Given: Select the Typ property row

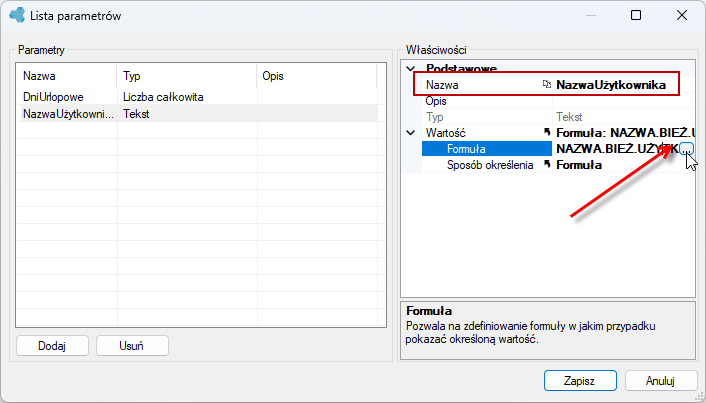Looking at the screenshot, I should click(558, 117).
